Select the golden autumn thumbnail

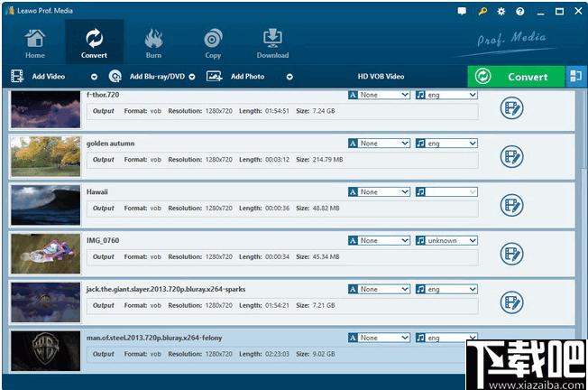[x=45, y=156]
